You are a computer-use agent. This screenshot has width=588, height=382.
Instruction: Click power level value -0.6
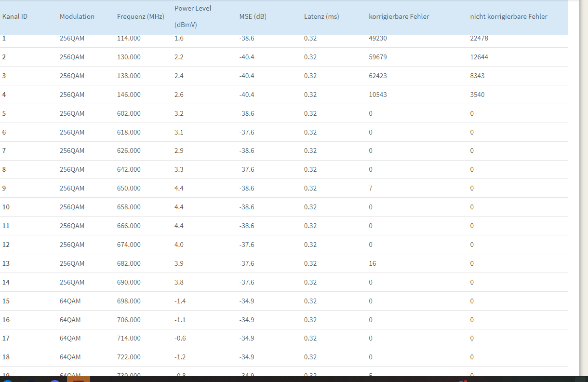coord(180,338)
